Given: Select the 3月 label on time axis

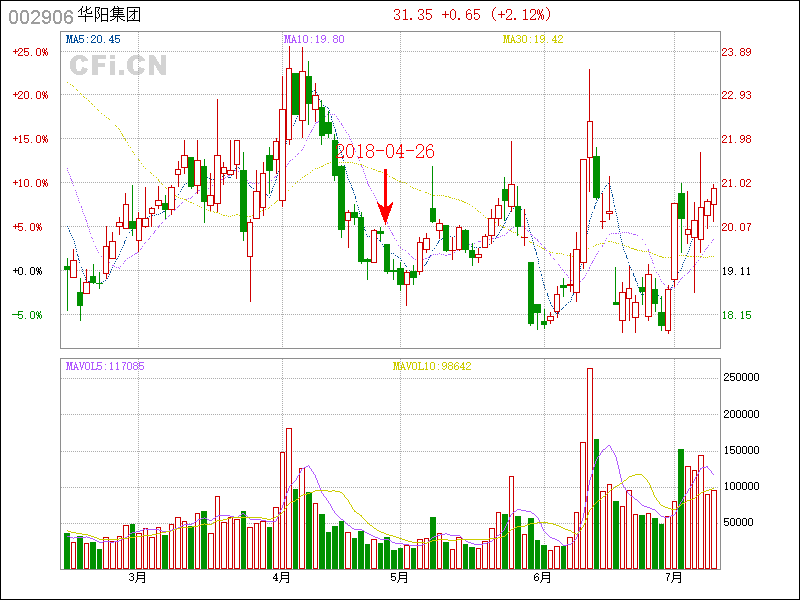Looking at the screenshot, I should 137,578.
